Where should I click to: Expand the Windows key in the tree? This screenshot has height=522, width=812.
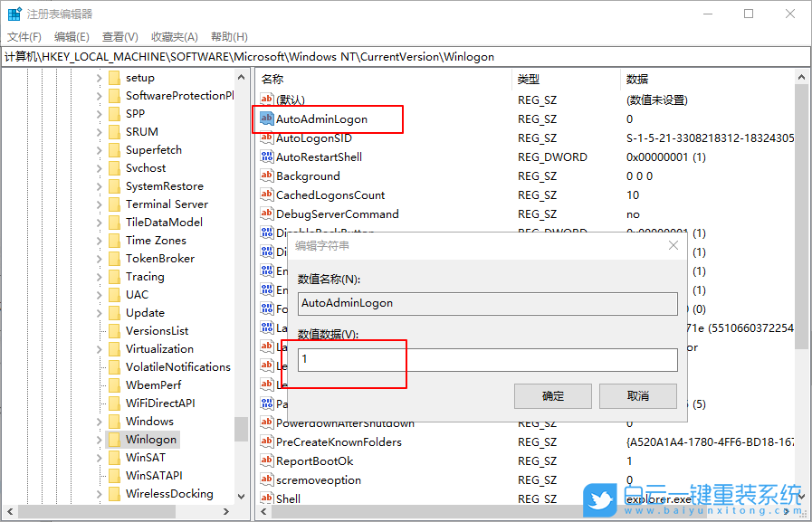click(98, 421)
